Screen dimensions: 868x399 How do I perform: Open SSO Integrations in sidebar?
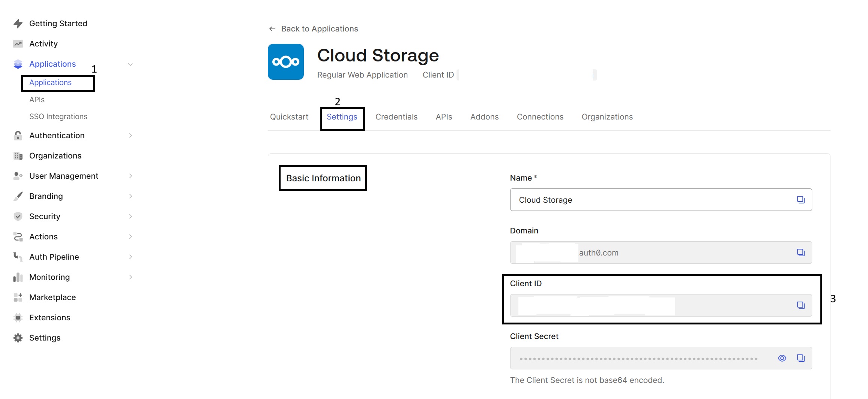[x=58, y=117]
